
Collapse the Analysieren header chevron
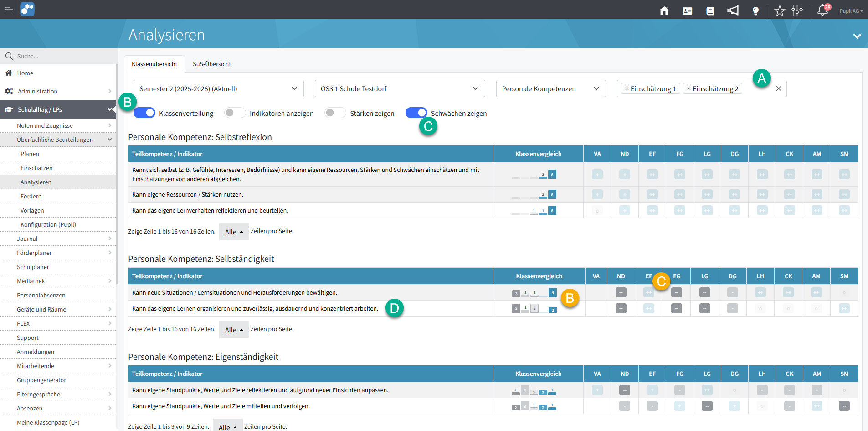click(857, 36)
